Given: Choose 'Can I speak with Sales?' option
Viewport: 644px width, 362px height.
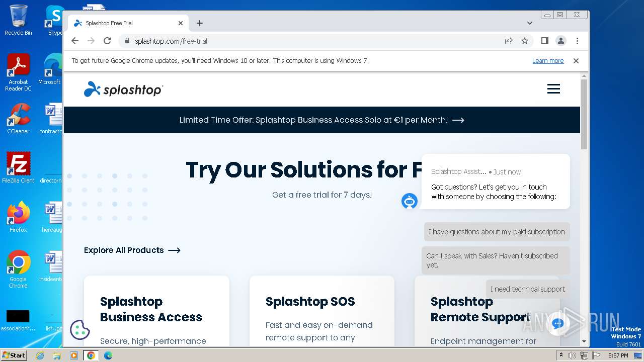Looking at the screenshot, I should tap(496, 260).
